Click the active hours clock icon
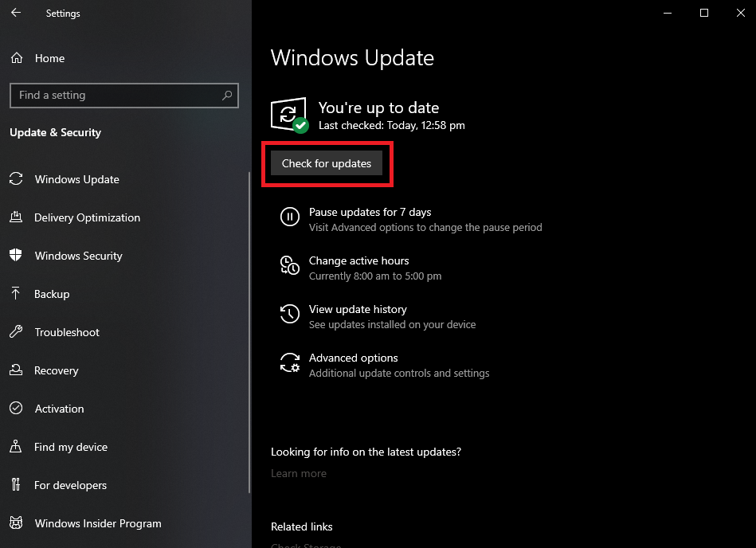 coord(290,265)
